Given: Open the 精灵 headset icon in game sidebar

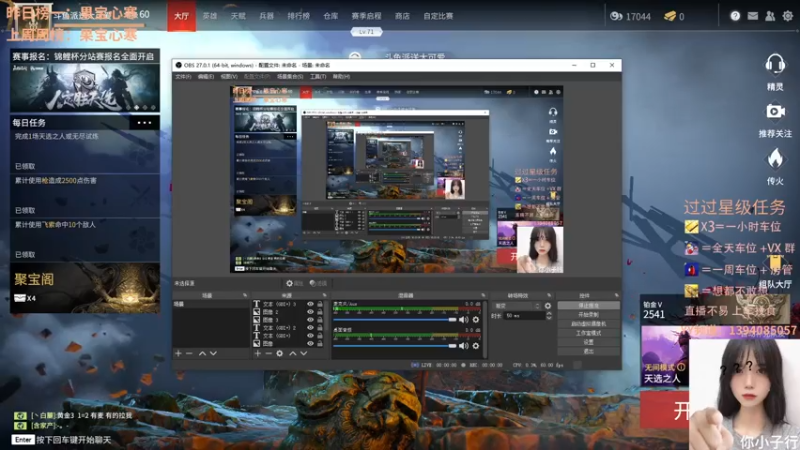Looking at the screenshot, I should click(x=774, y=65).
